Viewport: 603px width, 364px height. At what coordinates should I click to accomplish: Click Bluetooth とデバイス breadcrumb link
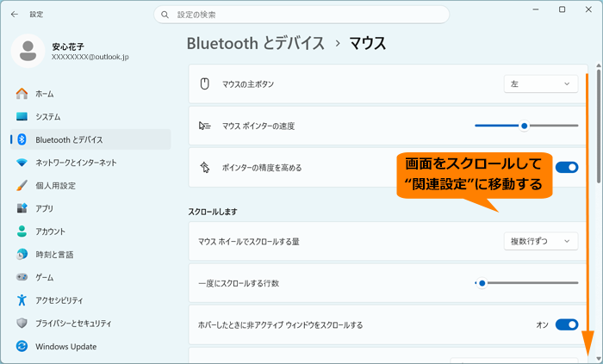[x=256, y=43]
